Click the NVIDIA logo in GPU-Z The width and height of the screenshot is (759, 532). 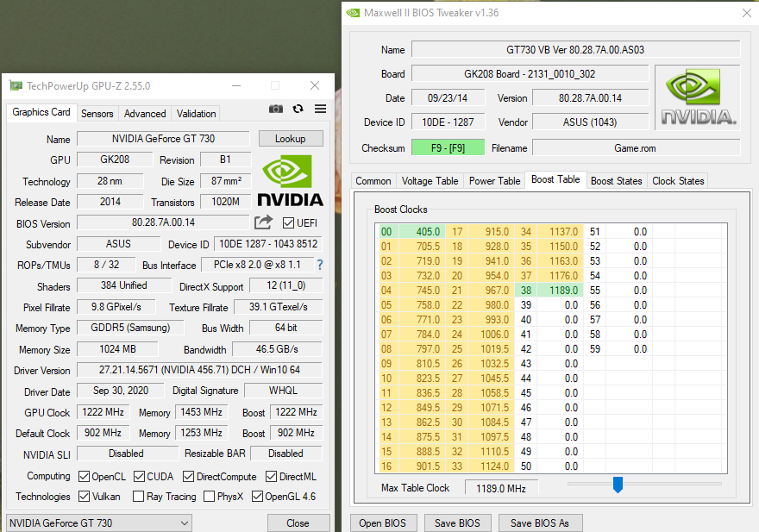[290, 181]
